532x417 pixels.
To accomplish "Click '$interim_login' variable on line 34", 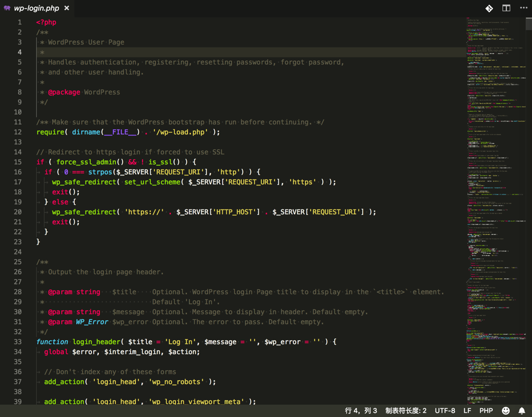I will click(132, 352).
